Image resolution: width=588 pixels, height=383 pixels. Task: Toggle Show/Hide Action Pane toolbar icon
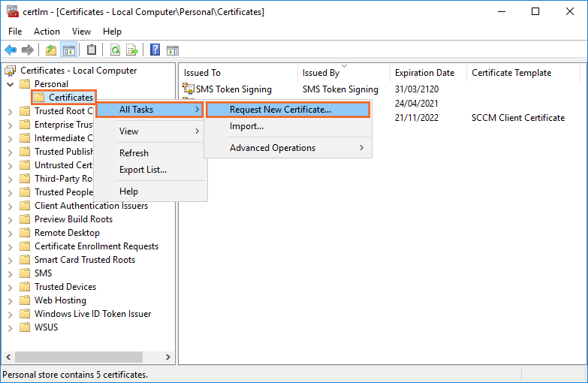(172, 50)
